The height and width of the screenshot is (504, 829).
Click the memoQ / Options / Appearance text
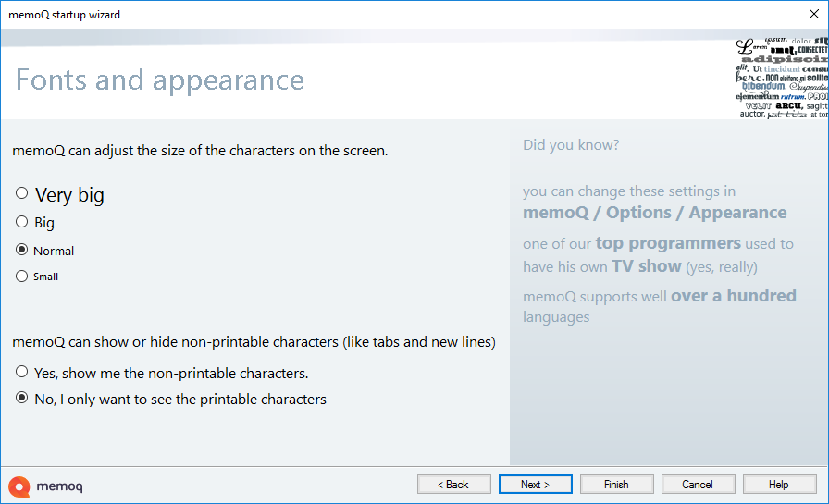654,213
